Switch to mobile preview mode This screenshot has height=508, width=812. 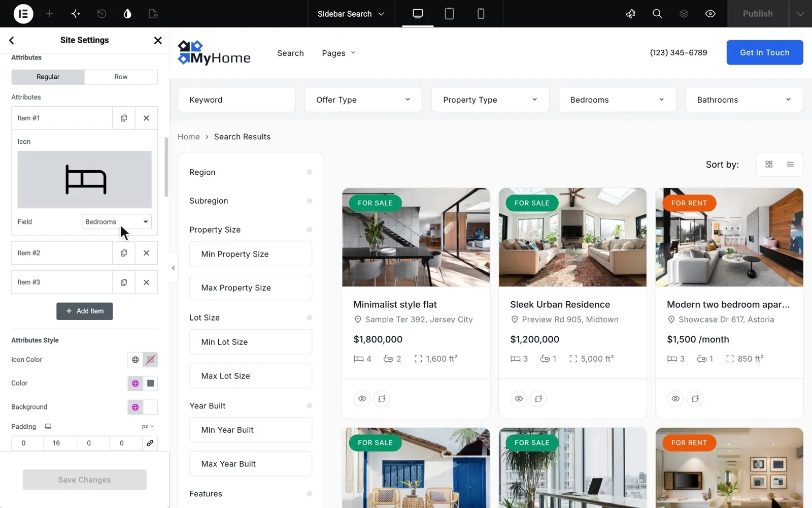coord(481,14)
